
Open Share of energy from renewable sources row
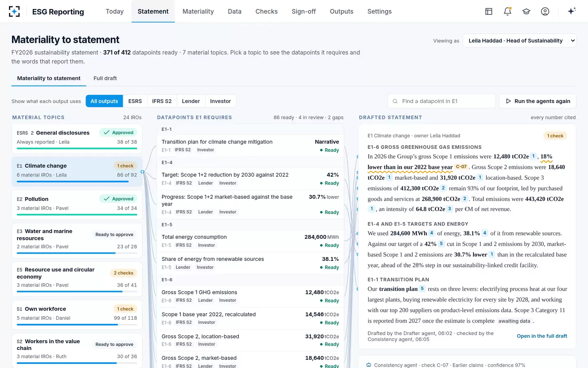tap(250, 263)
